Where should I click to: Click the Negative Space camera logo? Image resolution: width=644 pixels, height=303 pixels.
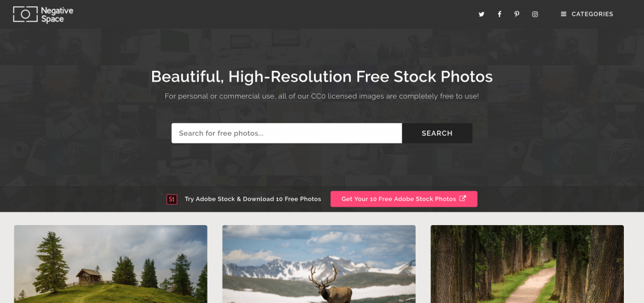(25, 14)
